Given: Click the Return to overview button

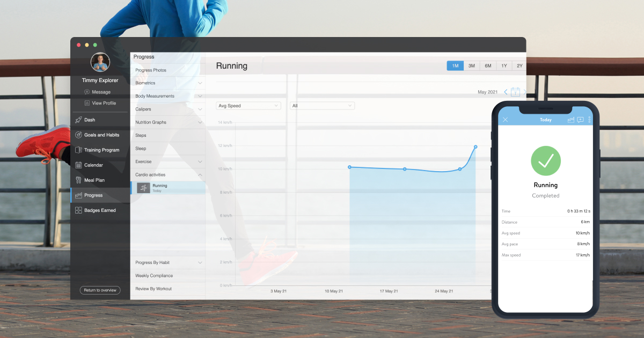Looking at the screenshot, I should [x=100, y=290].
